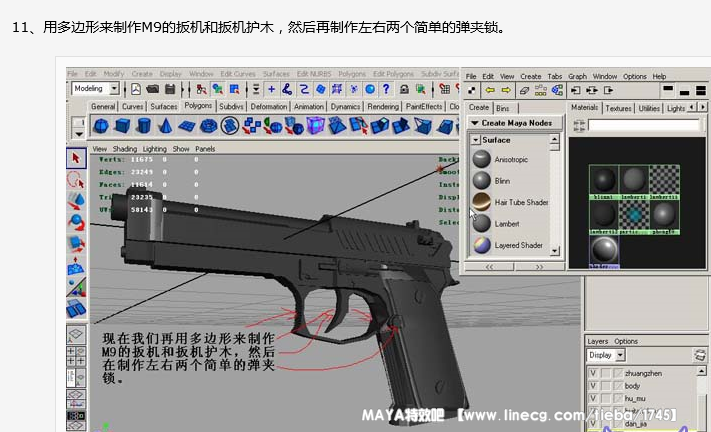Click the new layer icon in Layer Editor
The width and height of the screenshot is (711, 432).
(700, 355)
